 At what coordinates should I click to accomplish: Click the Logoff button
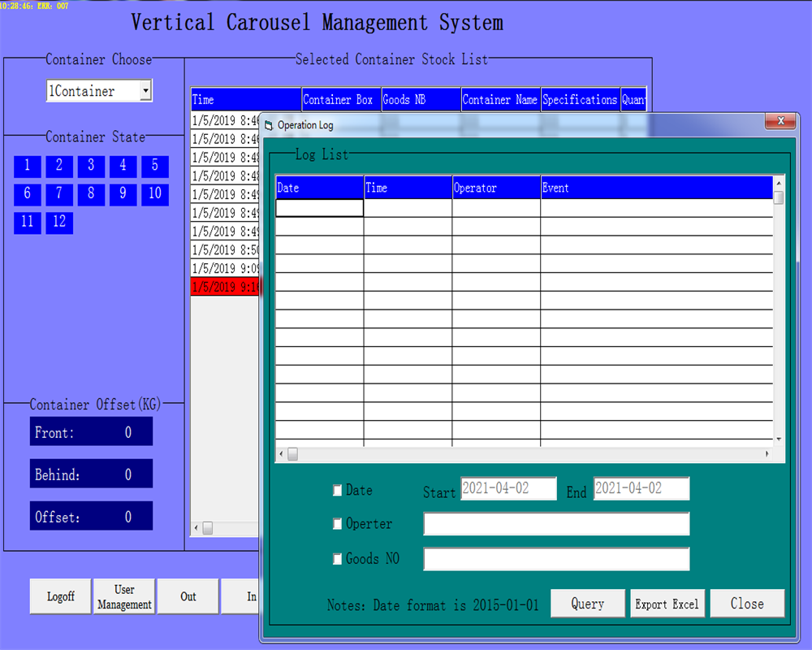point(60,596)
